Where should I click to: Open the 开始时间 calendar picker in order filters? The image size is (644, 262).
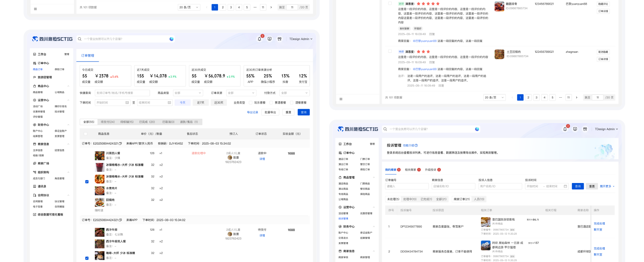coord(127,103)
